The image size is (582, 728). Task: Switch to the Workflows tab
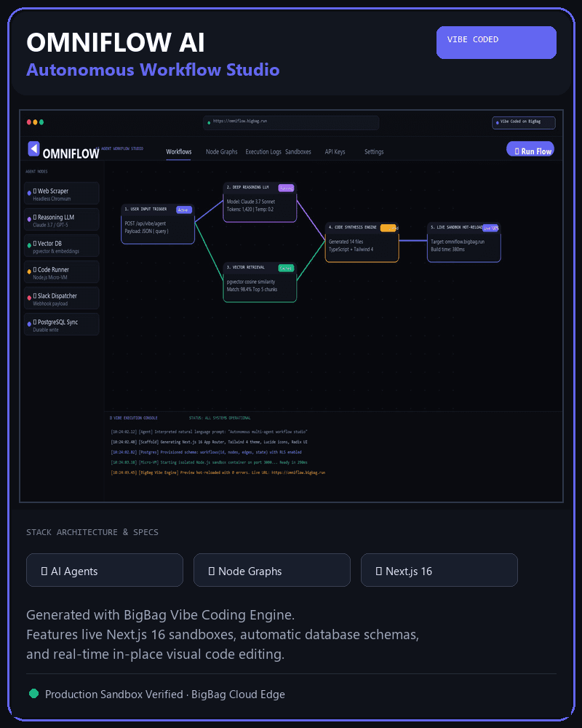click(x=179, y=152)
